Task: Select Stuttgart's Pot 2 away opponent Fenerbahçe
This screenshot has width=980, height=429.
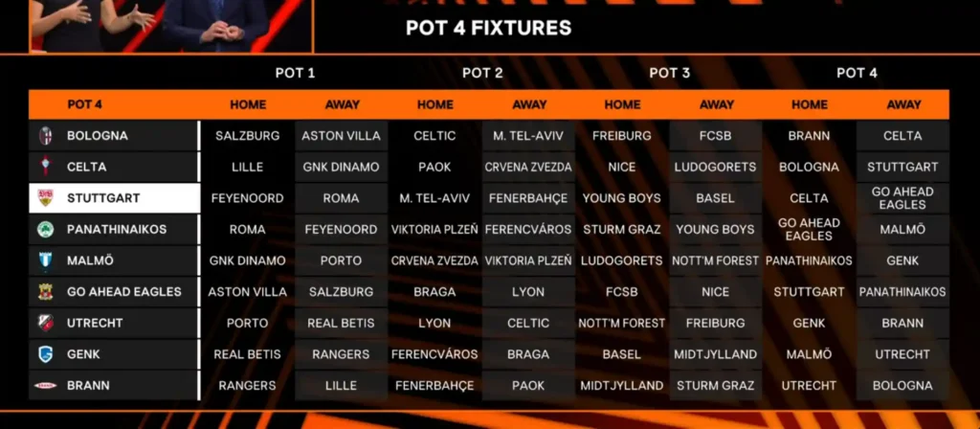Action: pyautogui.click(x=529, y=198)
